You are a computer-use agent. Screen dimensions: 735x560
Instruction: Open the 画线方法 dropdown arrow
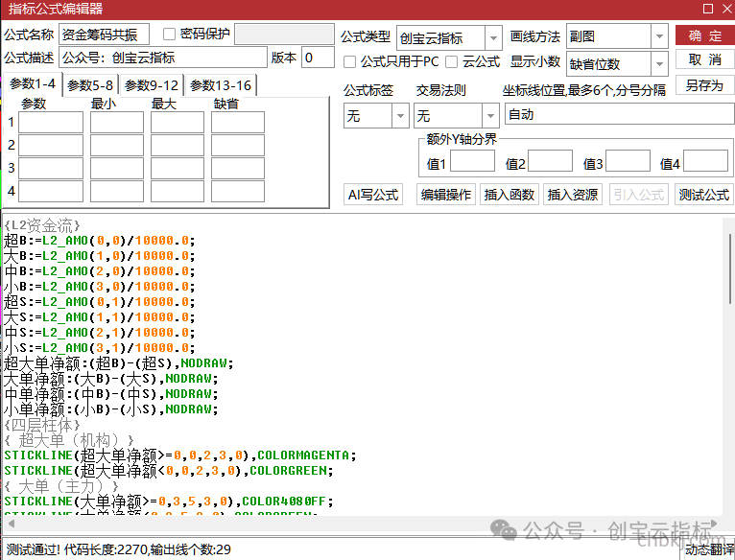tap(659, 36)
